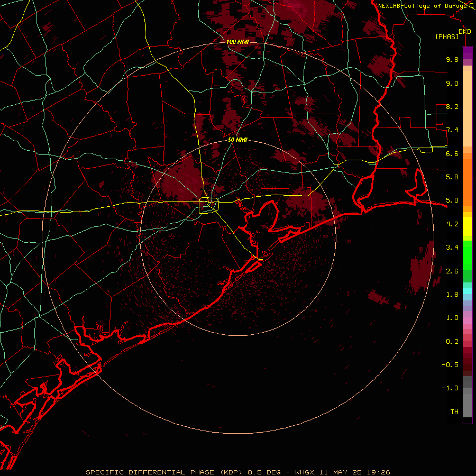Click the 0.2 scale value
This screenshot has width=476, height=476.
452,342
